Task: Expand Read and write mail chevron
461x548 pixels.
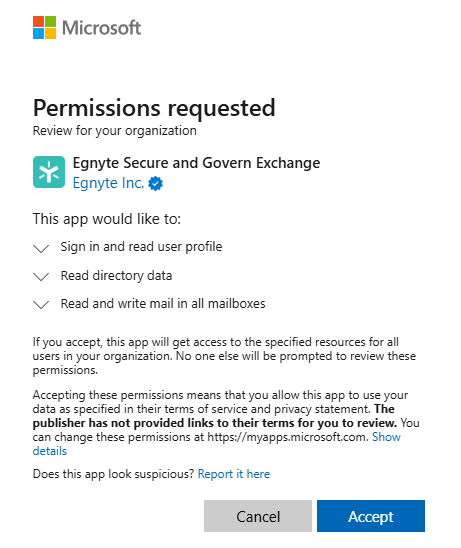Action: 41,304
